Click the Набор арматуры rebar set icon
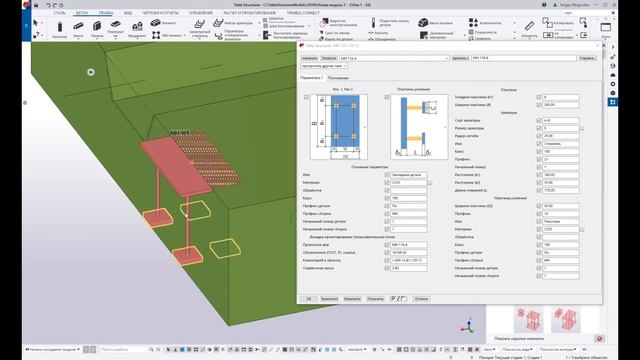This screenshot has height=360, width=640. pos(218,22)
